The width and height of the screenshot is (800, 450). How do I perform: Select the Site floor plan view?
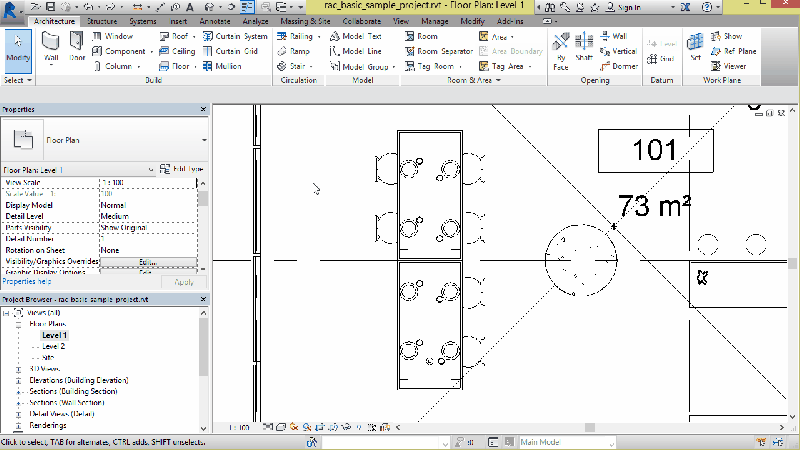pyautogui.click(x=48, y=358)
